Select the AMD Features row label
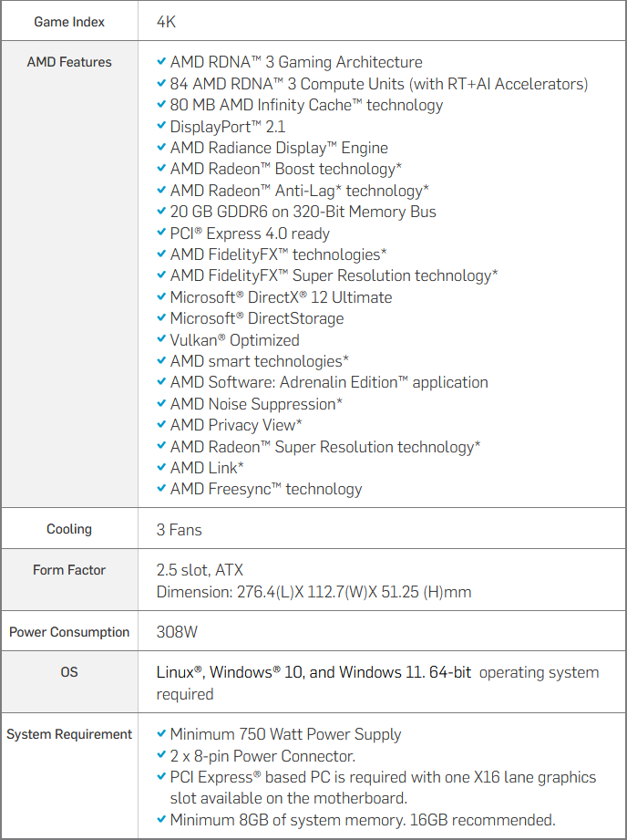This screenshot has height=840, width=627. tap(69, 62)
